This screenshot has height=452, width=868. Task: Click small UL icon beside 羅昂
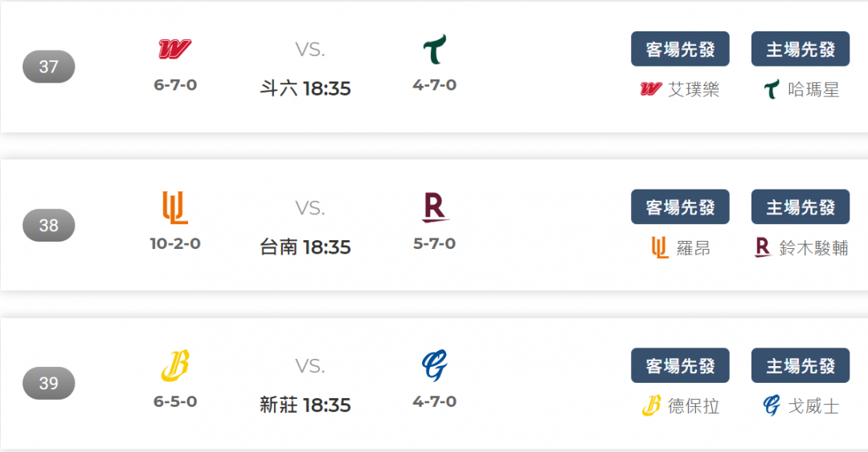660,248
